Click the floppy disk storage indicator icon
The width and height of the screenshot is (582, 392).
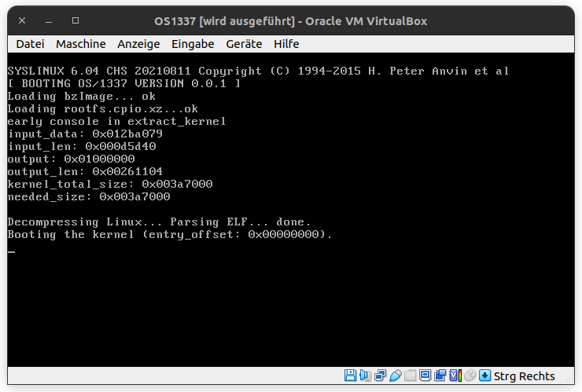click(x=351, y=376)
